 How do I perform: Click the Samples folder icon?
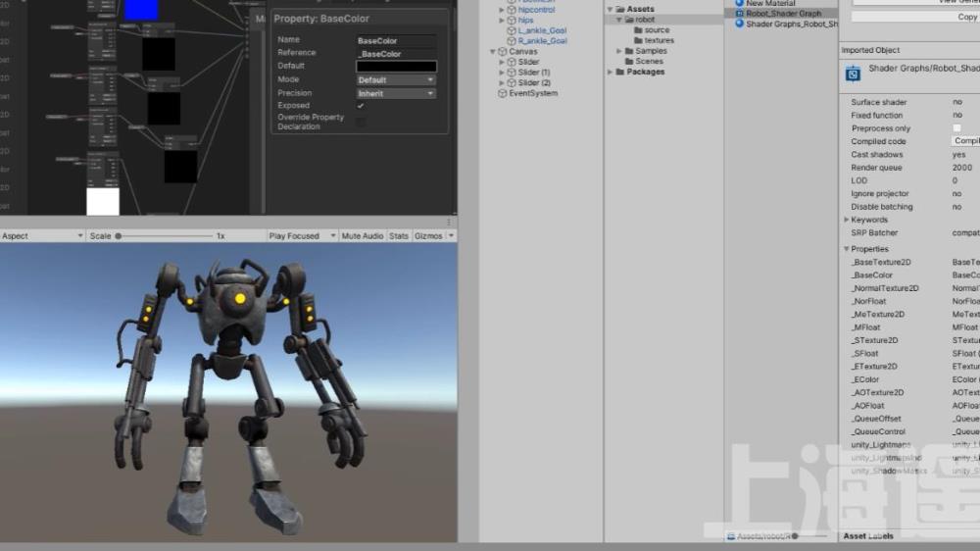point(629,51)
